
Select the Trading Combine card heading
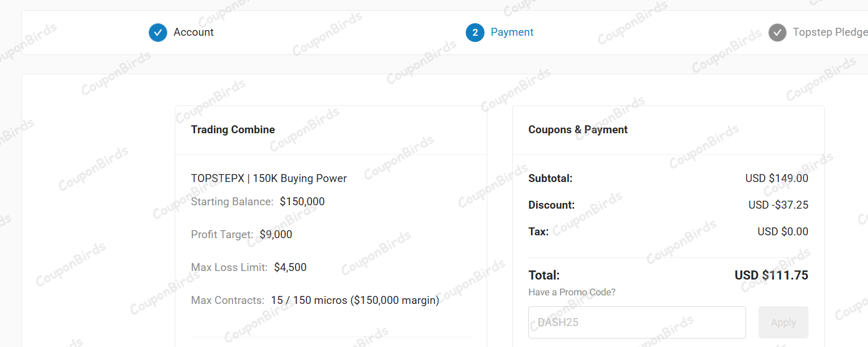click(233, 130)
